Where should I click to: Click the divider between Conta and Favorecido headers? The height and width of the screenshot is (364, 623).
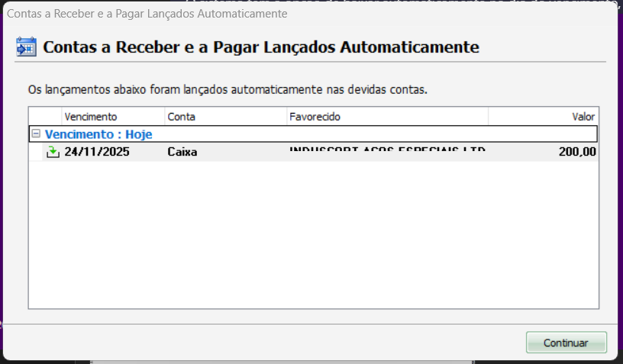click(286, 117)
